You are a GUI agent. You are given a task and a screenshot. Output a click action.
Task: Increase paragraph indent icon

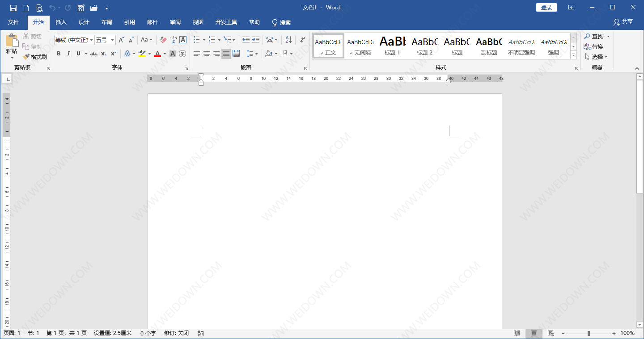point(256,40)
